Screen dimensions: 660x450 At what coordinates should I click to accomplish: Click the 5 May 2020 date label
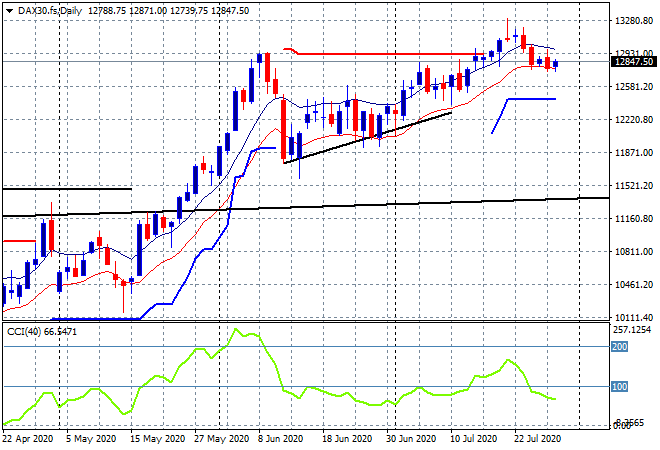[x=91, y=439]
